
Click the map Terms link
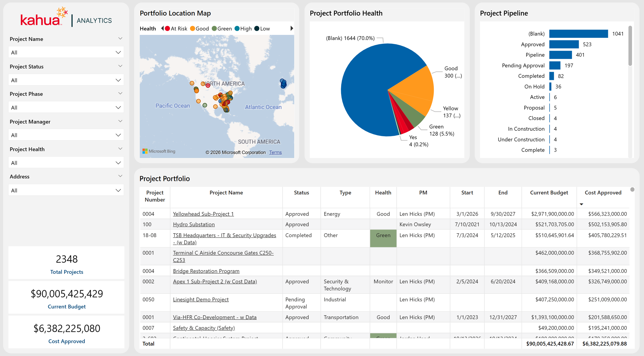[x=275, y=152]
